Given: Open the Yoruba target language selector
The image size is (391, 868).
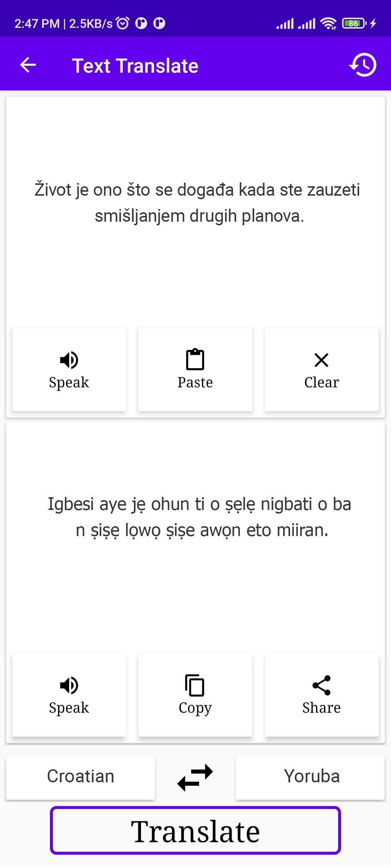Looking at the screenshot, I should [x=310, y=777].
